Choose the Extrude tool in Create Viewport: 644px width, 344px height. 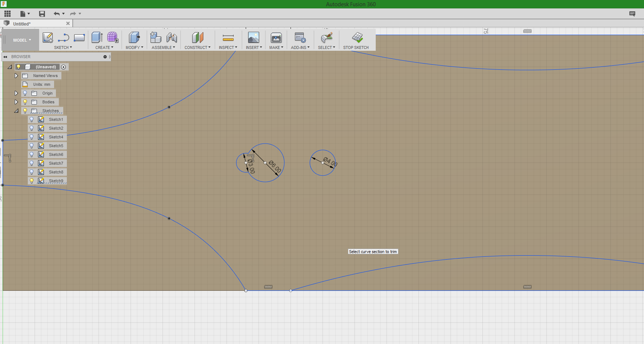97,37
